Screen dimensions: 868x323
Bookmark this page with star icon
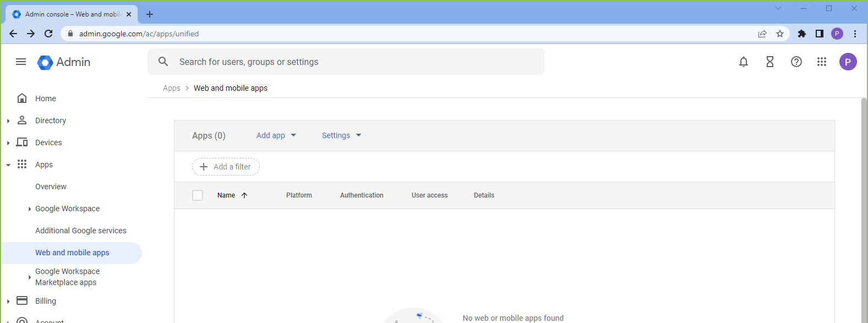pos(780,34)
